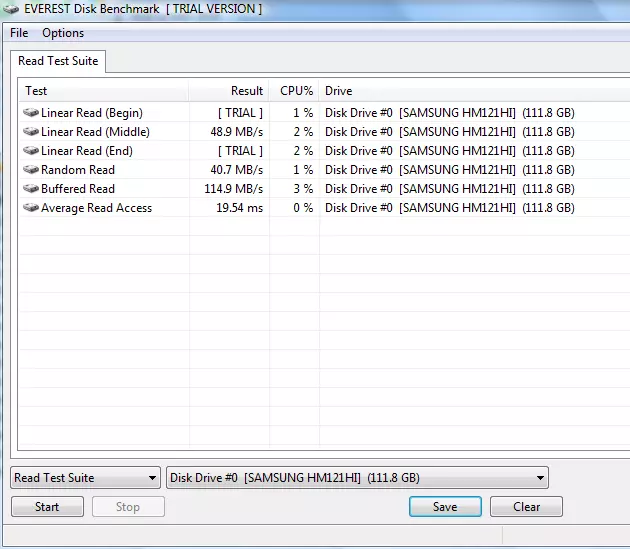Click the disk icon beside Linear Read (Begin)
630x549 pixels.
(31, 113)
